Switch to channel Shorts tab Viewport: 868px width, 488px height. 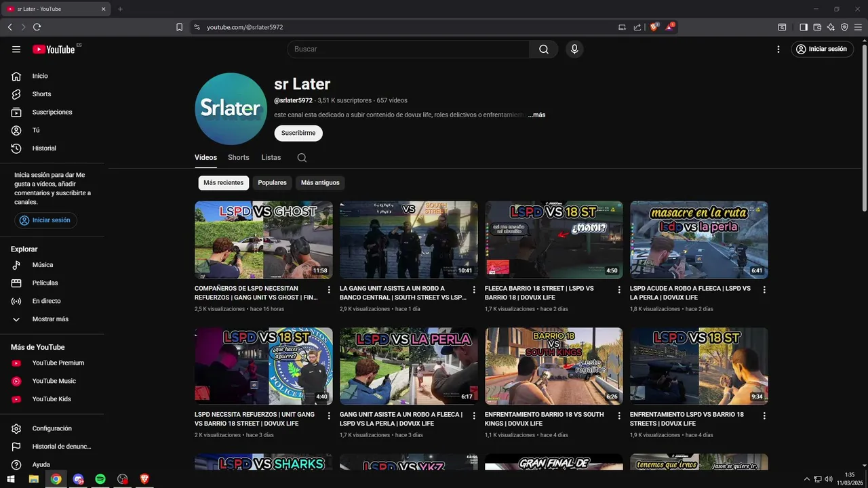(x=239, y=157)
